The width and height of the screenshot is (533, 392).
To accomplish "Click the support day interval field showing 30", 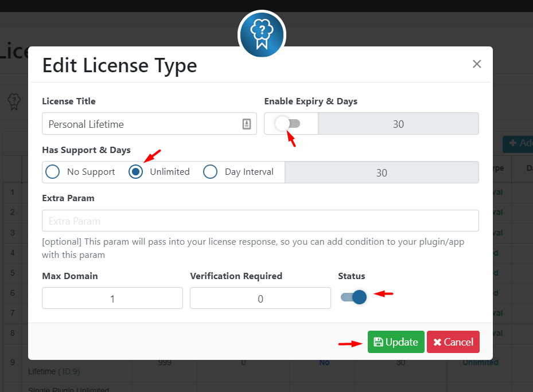I will click(382, 172).
